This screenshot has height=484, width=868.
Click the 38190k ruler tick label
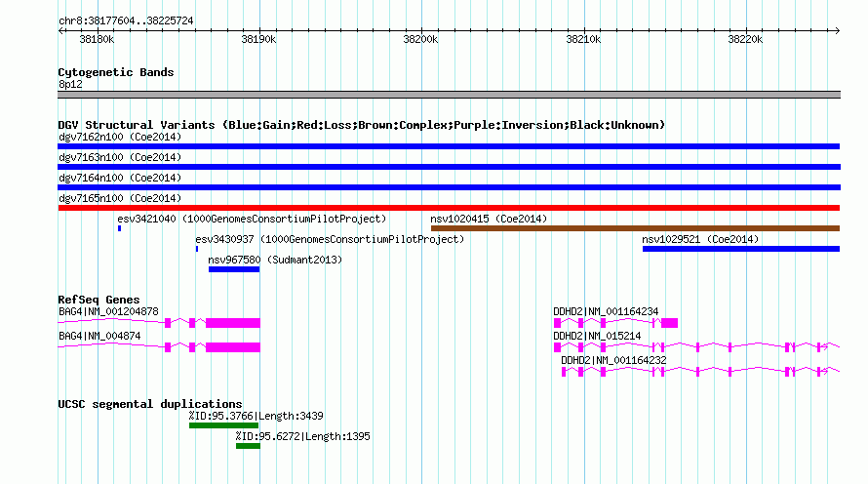point(258,39)
